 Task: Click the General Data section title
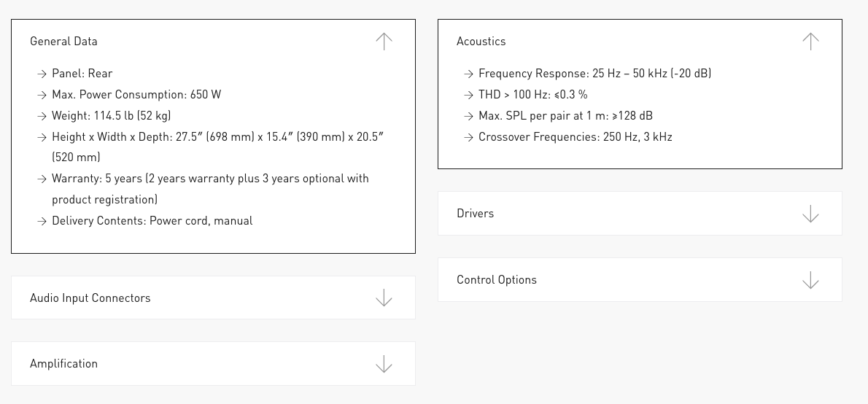pos(63,42)
